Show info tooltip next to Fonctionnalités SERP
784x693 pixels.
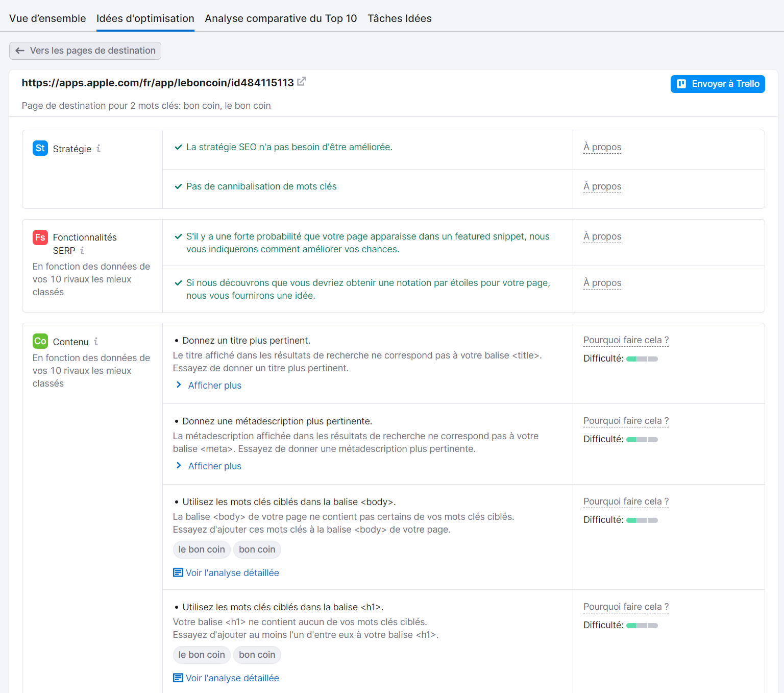tap(82, 251)
